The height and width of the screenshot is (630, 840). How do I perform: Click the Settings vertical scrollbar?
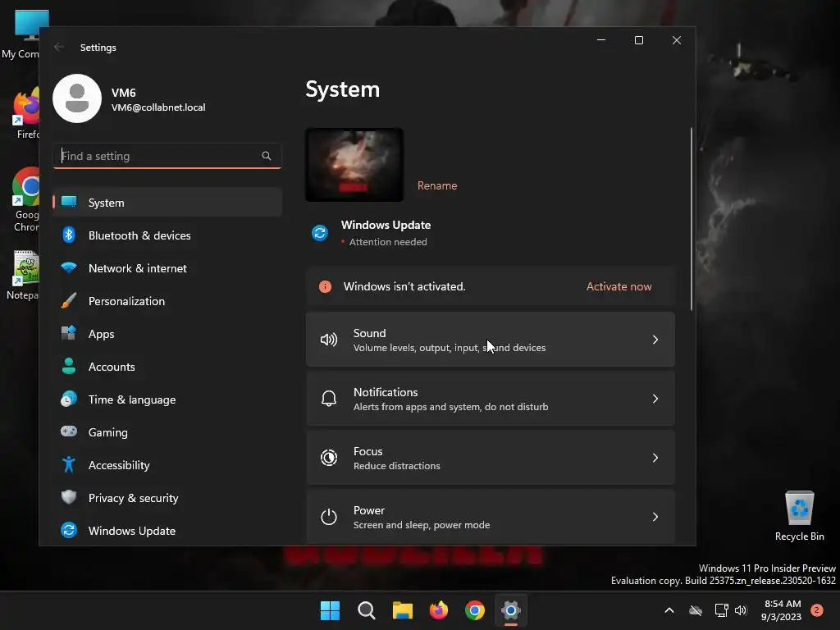point(691,218)
